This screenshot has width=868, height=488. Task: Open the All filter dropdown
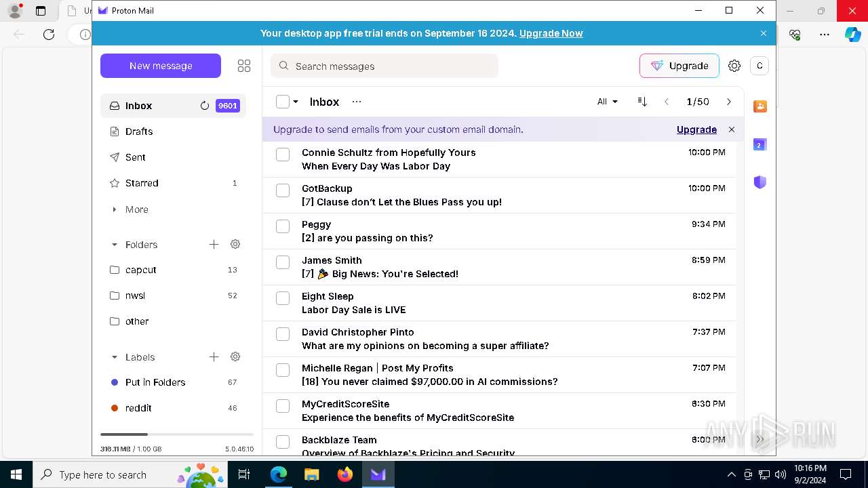(x=608, y=102)
